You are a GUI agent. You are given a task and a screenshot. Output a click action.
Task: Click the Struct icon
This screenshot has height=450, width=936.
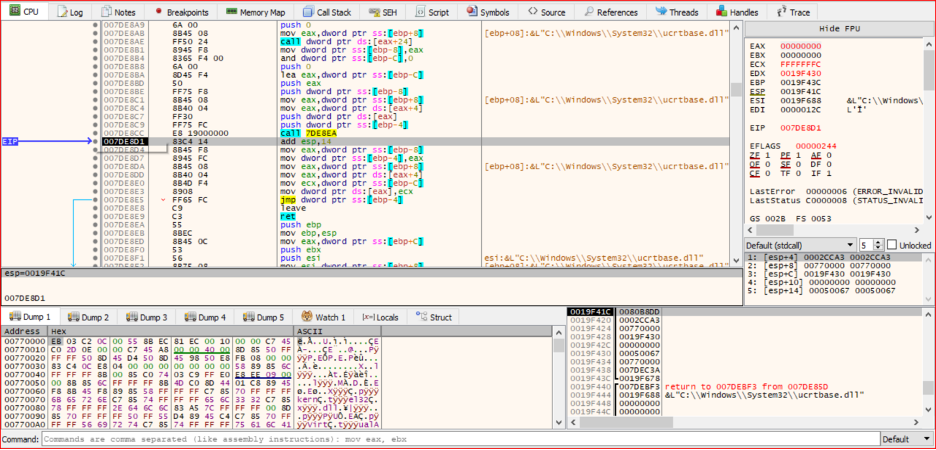(x=421, y=316)
